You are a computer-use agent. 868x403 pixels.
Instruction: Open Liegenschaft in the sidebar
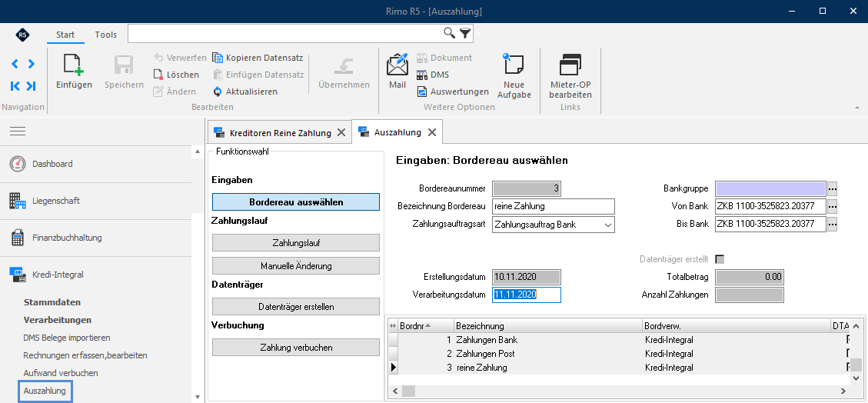point(96,201)
